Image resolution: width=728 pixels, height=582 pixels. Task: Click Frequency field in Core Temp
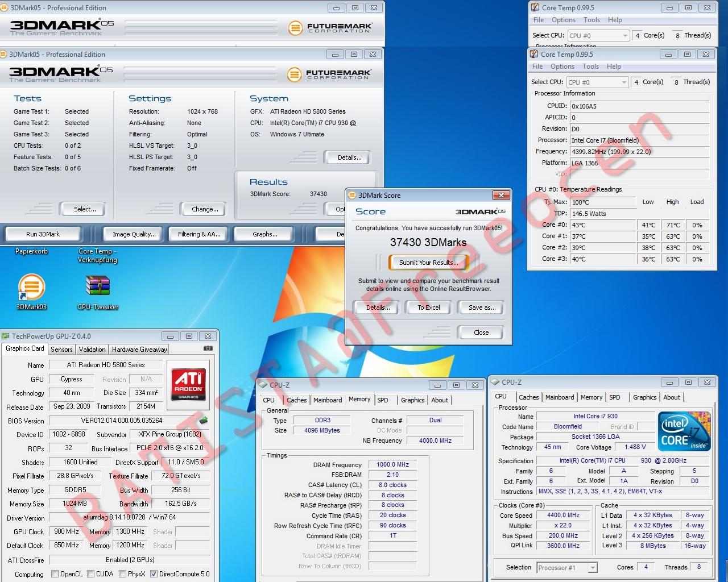(x=640, y=152)
